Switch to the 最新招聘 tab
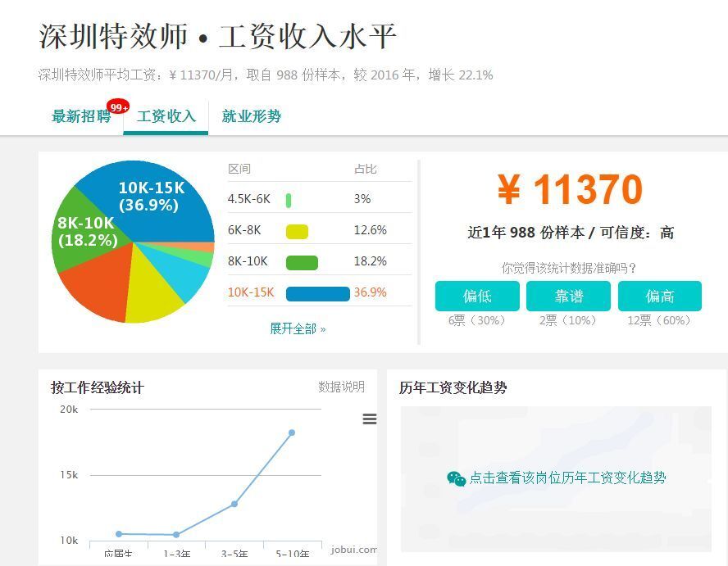728x566 pixels. point(80,116)
